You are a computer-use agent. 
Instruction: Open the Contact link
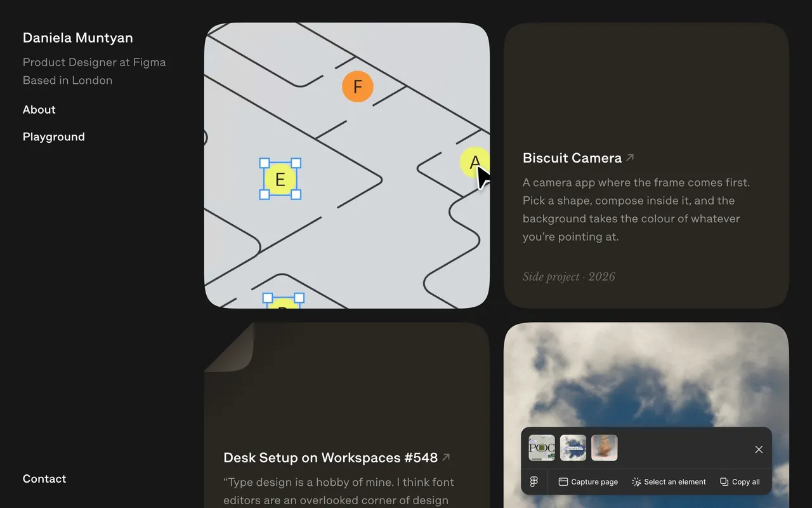[x=44, y=479]
